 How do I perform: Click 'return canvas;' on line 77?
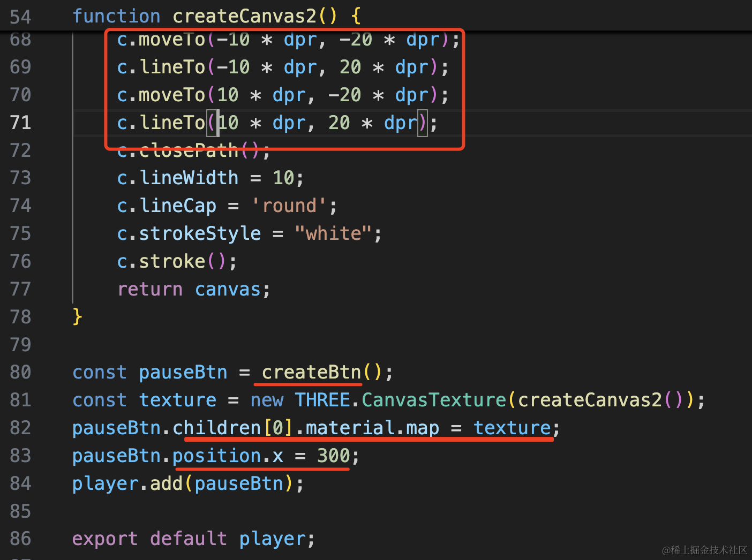click(194, 289)
